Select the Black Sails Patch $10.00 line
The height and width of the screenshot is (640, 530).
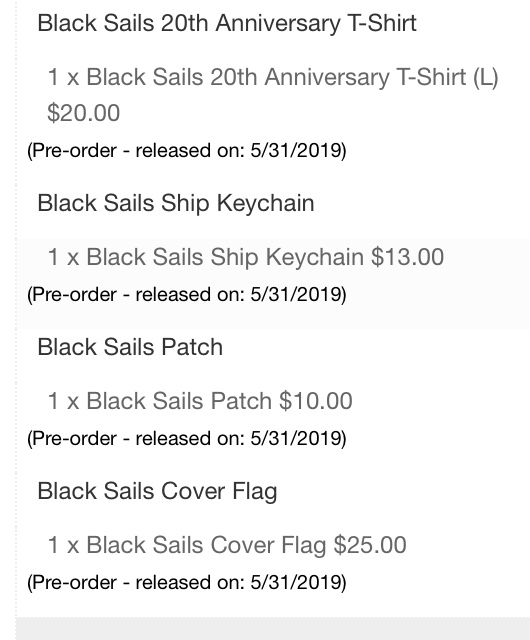coord(200,401)
